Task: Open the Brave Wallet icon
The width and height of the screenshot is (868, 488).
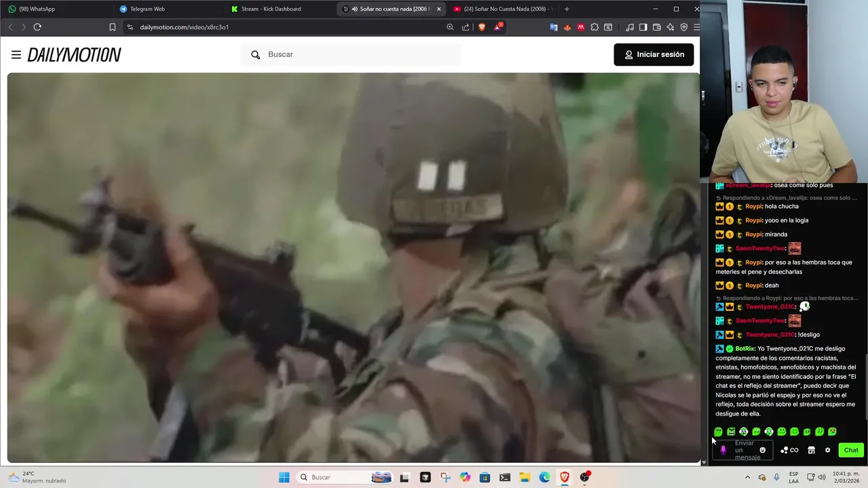Action: click(656, 27)
